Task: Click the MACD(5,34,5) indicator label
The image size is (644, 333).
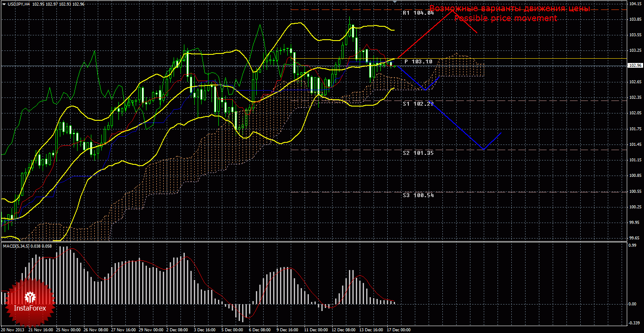Action: pos(16,246)
